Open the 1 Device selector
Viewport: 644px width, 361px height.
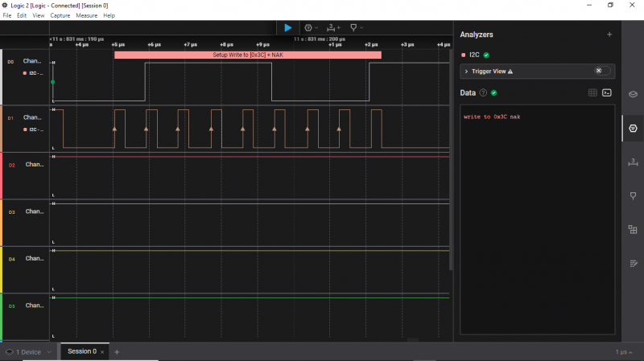[29, 351]
